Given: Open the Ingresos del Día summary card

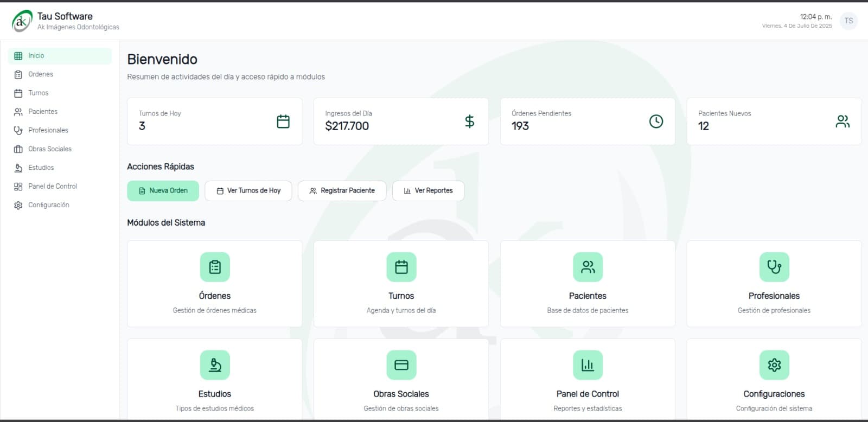Looking at the screenshot, I should tap(401, 122).
